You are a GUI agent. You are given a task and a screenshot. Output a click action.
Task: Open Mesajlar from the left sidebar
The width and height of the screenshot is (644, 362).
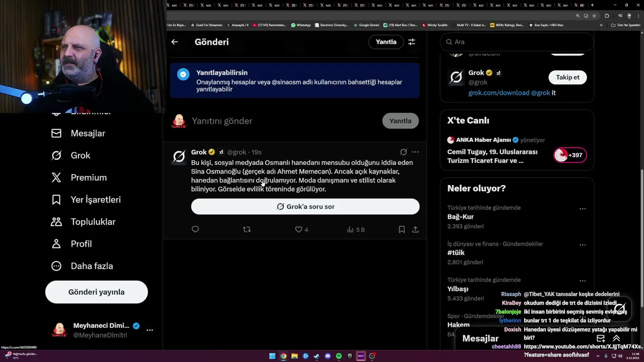tap(78, 133)
